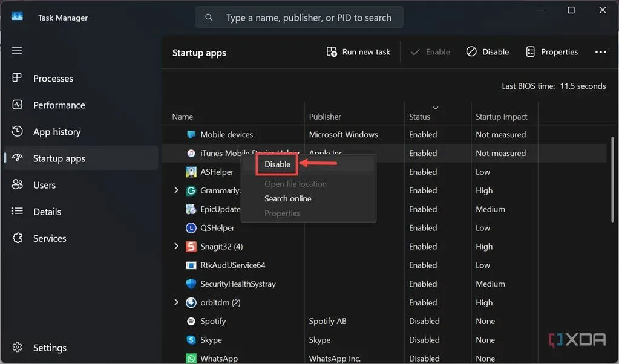Select Search online from context menu
Image resolution: width=619 pixels, height=364 pixels.
point(287,198)
